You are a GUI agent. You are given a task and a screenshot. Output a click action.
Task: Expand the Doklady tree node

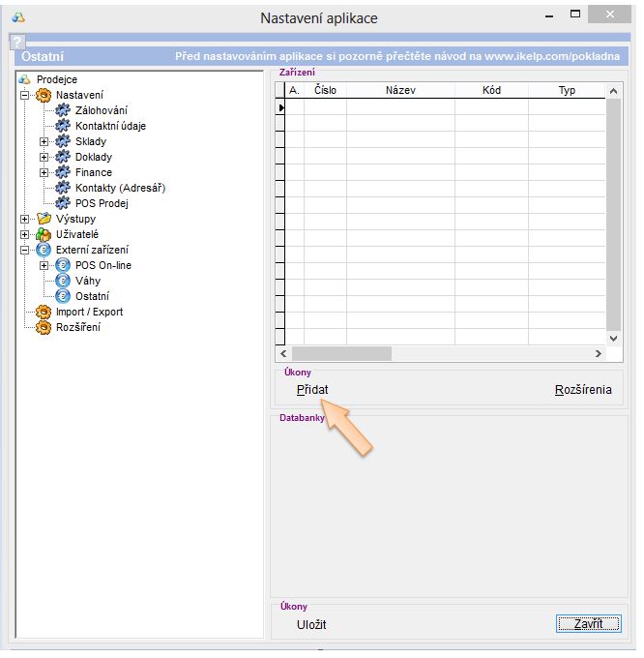pos(44,158)
